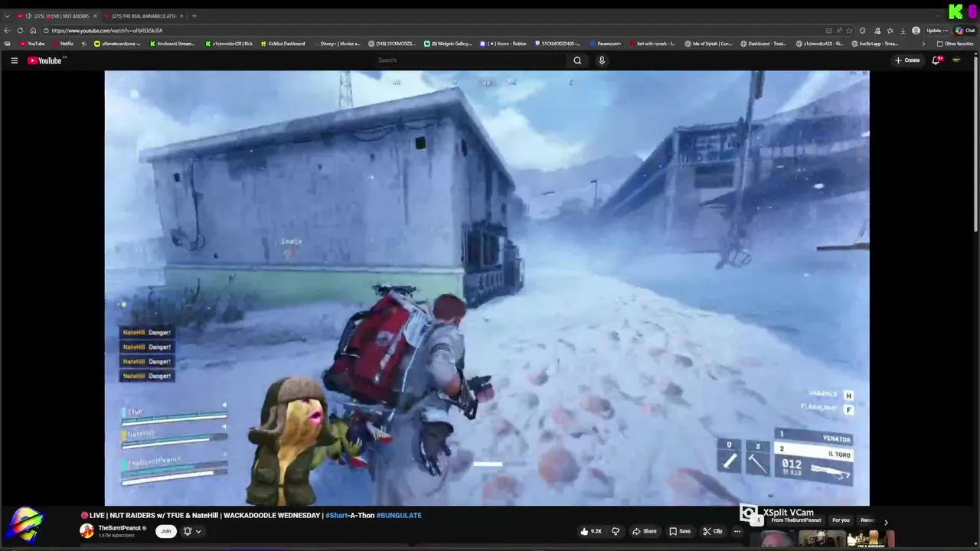980x551 pixels.
Task: Share the video via Share button
Action: (x=644, y=531)
